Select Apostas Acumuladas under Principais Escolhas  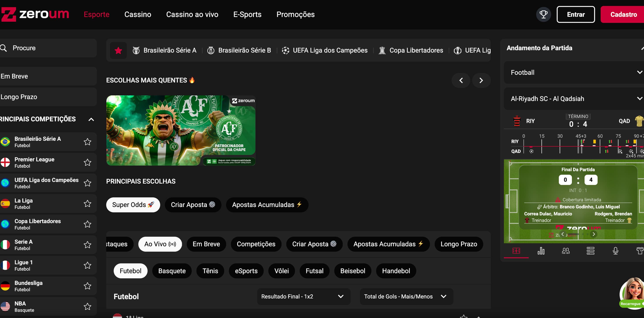point(267,205)
